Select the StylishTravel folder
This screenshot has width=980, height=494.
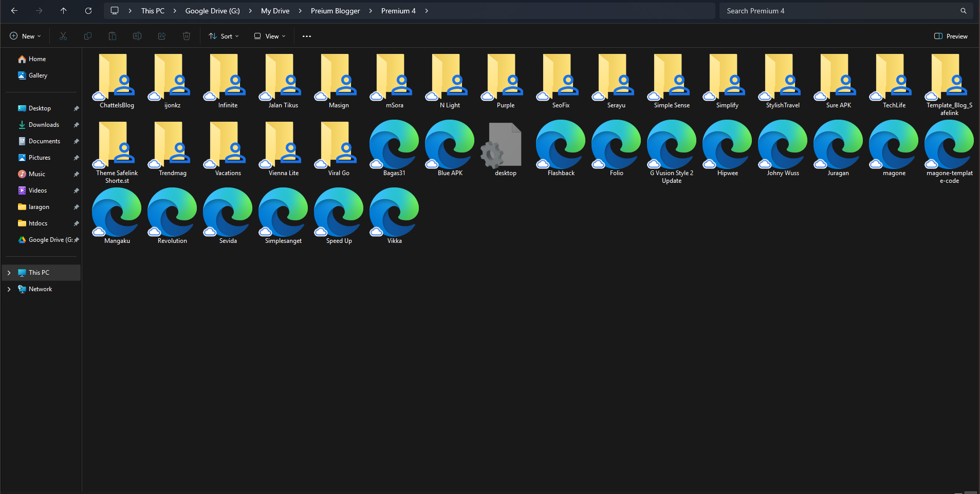point(783,81)
